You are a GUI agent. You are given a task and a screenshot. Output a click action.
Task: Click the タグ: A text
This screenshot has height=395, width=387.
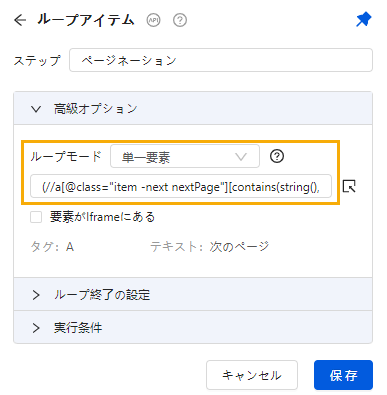[x=52, y=247]
